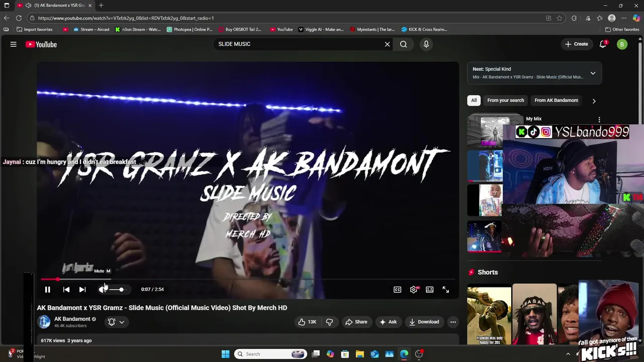
Task: Select From your search chip
Action: pyautogui.click(x=506, y=100)
